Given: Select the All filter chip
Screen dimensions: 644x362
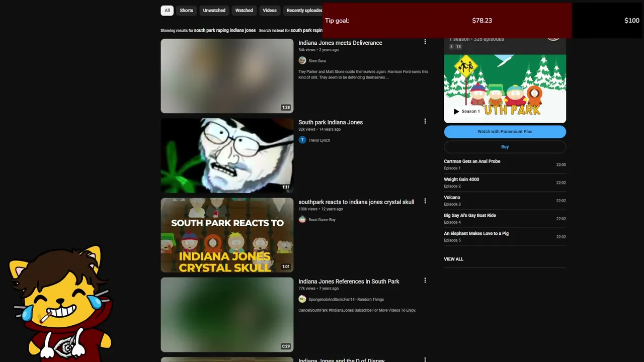Looking at the screenshot, I should 167,11.
